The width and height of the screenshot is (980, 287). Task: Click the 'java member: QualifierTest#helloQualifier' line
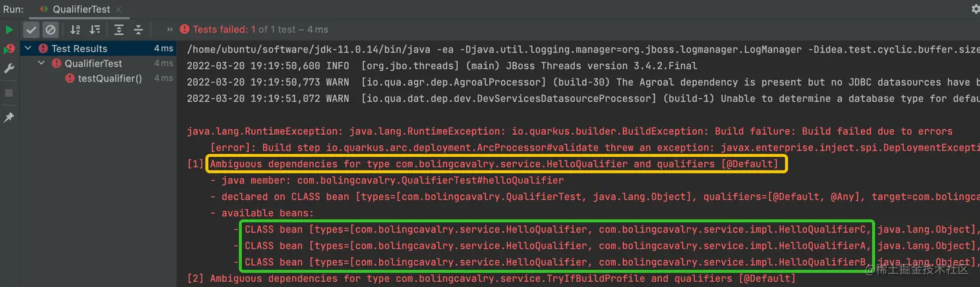[387, 180]
